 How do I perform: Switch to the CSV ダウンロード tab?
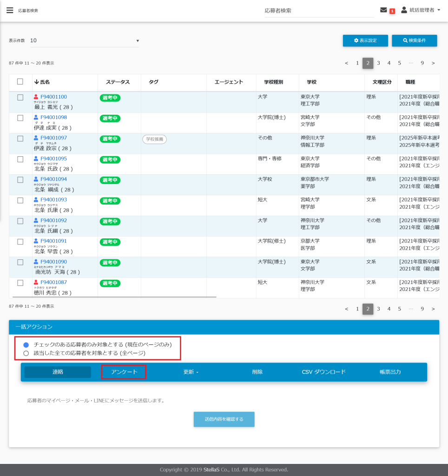(x=323, y=372)
